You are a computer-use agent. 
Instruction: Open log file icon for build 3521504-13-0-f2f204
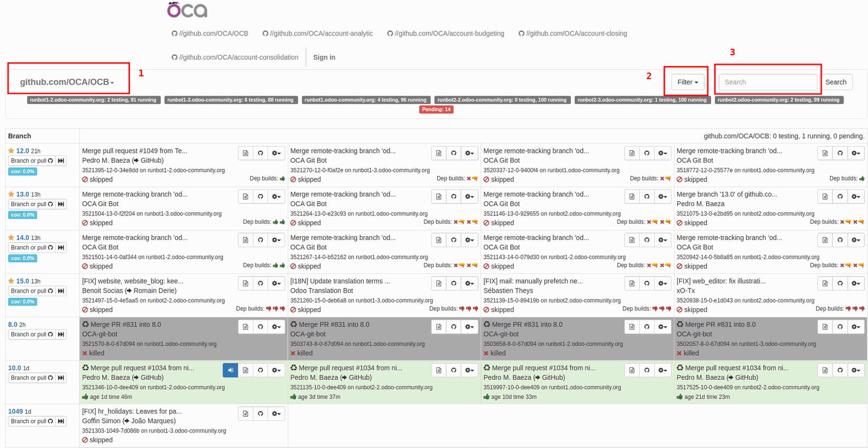point(246,197)
